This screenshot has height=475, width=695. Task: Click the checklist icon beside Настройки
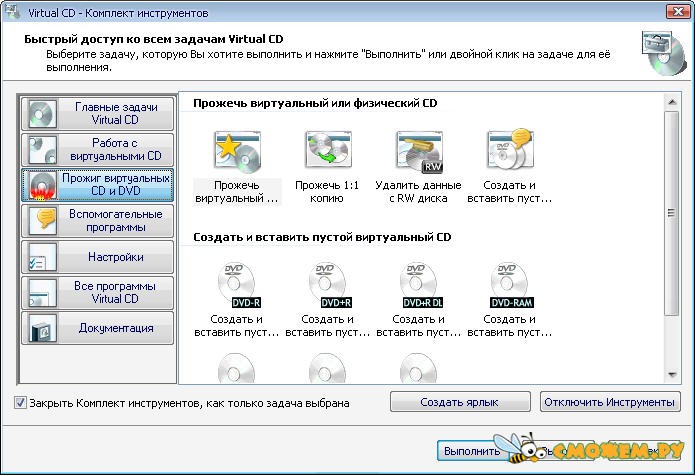pyautogui.click(x=42, y=257)
